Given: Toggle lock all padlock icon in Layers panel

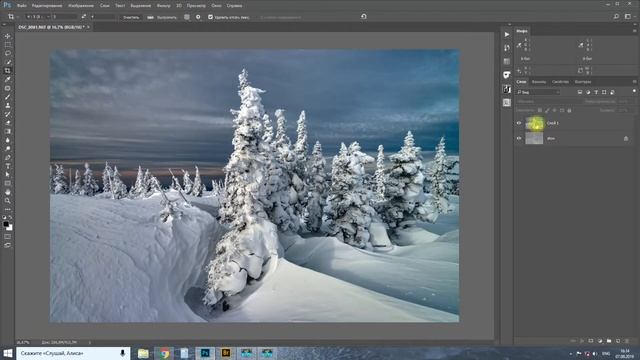Looking at the screenshot, I should point(569,110).
